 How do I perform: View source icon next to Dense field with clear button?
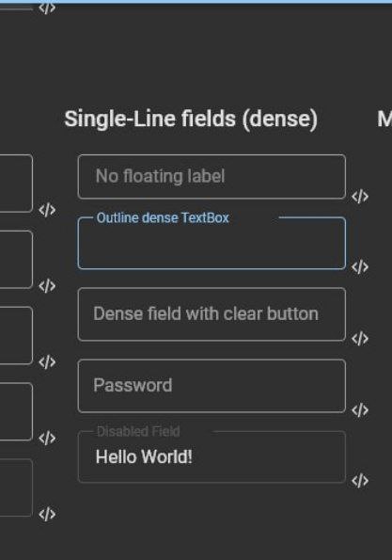tap(359, 339)
